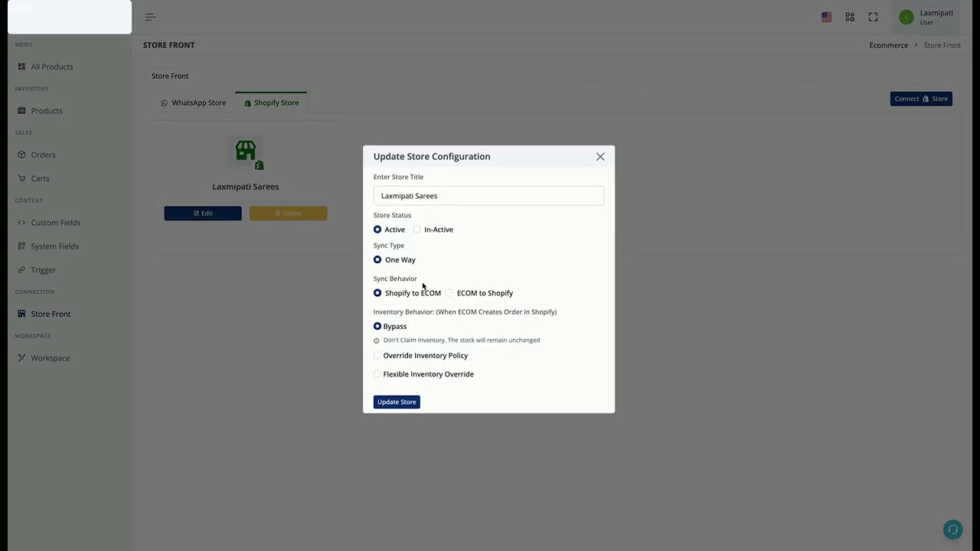
Task: Select One Way sync type
Action: 377,260
